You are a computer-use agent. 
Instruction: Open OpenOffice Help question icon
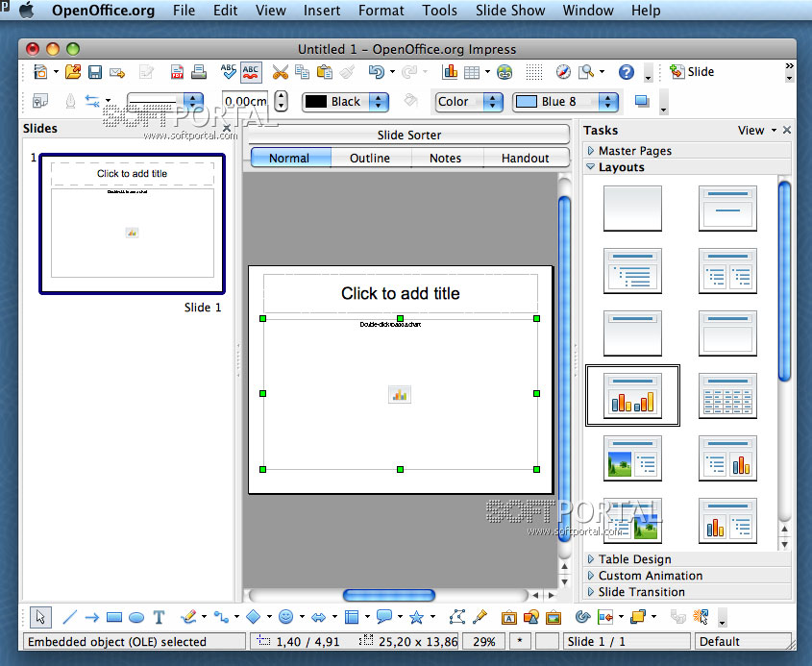click(x=627, y=72)
